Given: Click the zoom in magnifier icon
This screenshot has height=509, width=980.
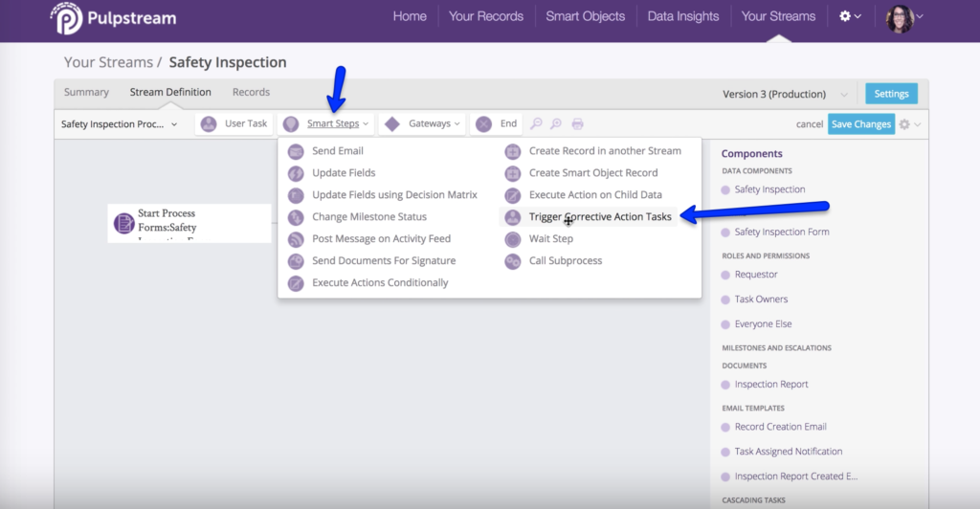Looking at the screenshot, I should [537, 123].
